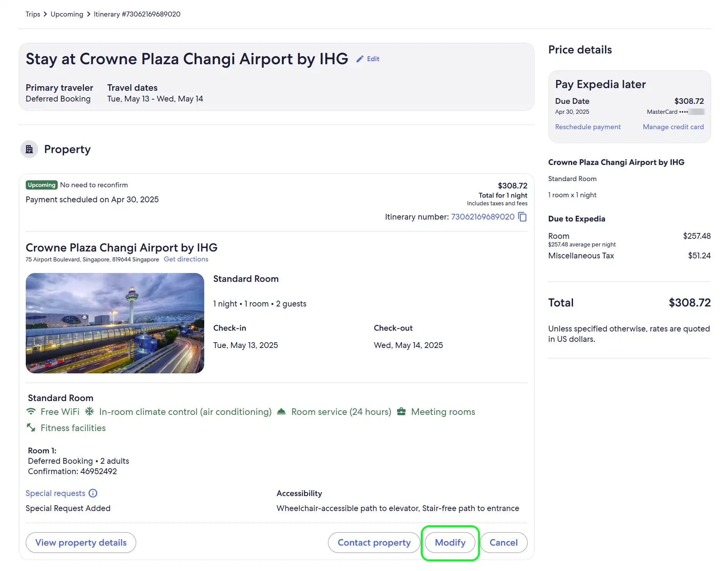Screen dimensions: 728x571
Task: Click the Cancel button
Action: pyautogui.click(x=503, y=543)
